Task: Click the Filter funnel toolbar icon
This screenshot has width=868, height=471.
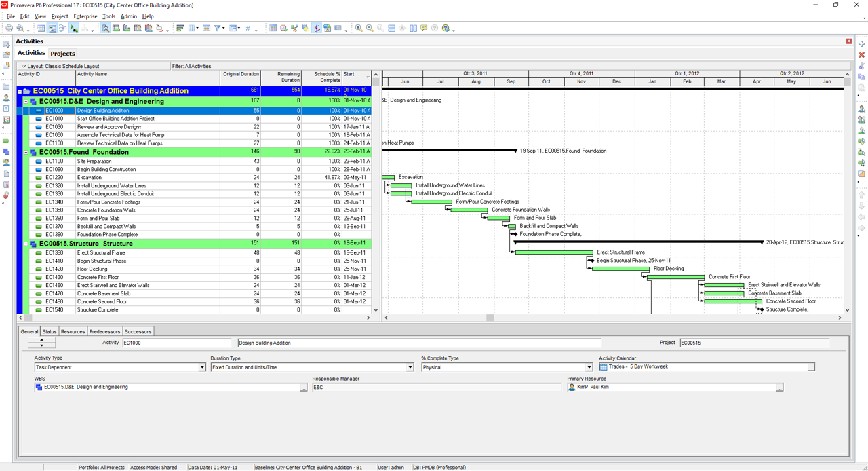Action: [218, 29]
